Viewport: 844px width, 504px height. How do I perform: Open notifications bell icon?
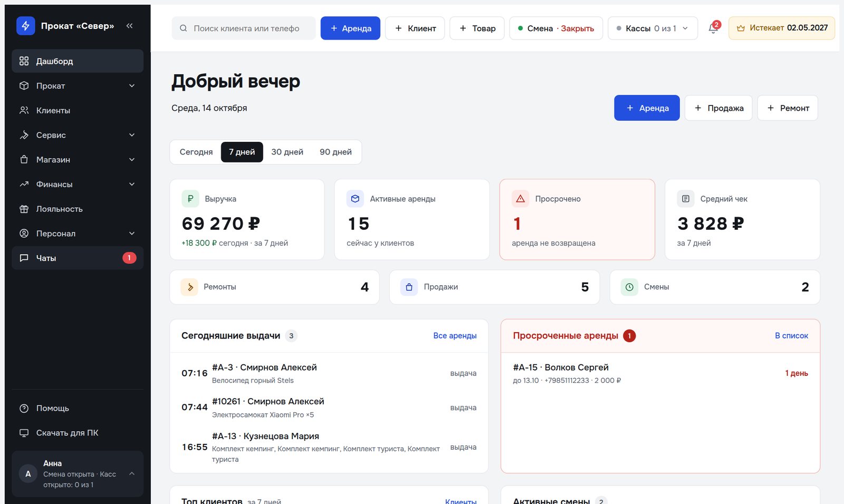[713, 28]
